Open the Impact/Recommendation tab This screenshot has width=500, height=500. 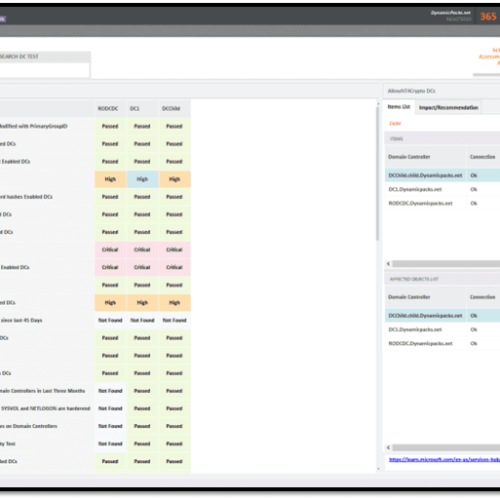(448, 107)
